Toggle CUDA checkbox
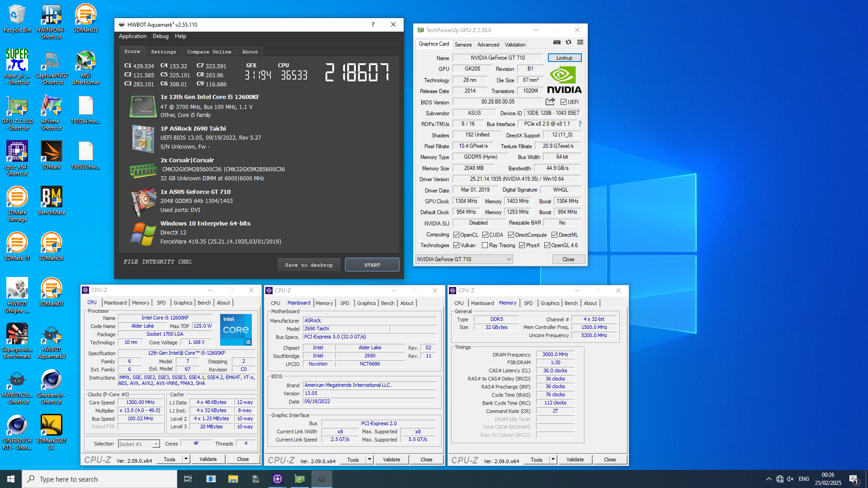The width and height of the screenshot is (868, 488). pos(485,235)
